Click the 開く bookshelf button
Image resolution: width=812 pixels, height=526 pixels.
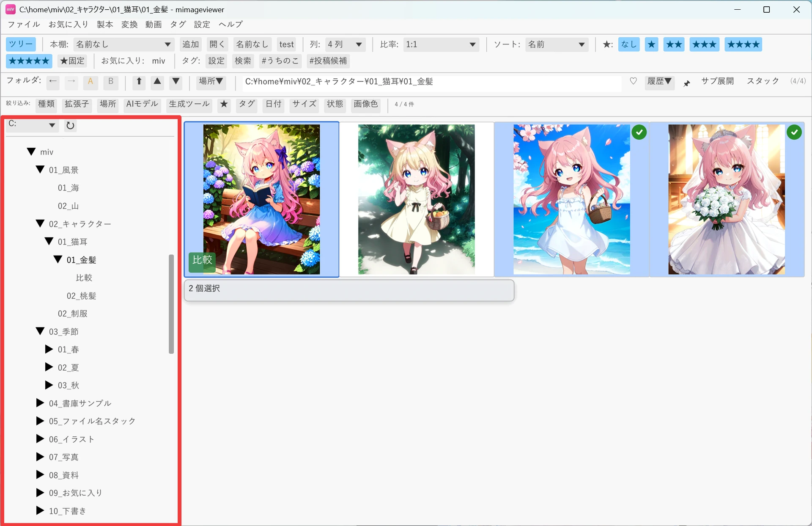pyautogui.click(x=217, y=44)
